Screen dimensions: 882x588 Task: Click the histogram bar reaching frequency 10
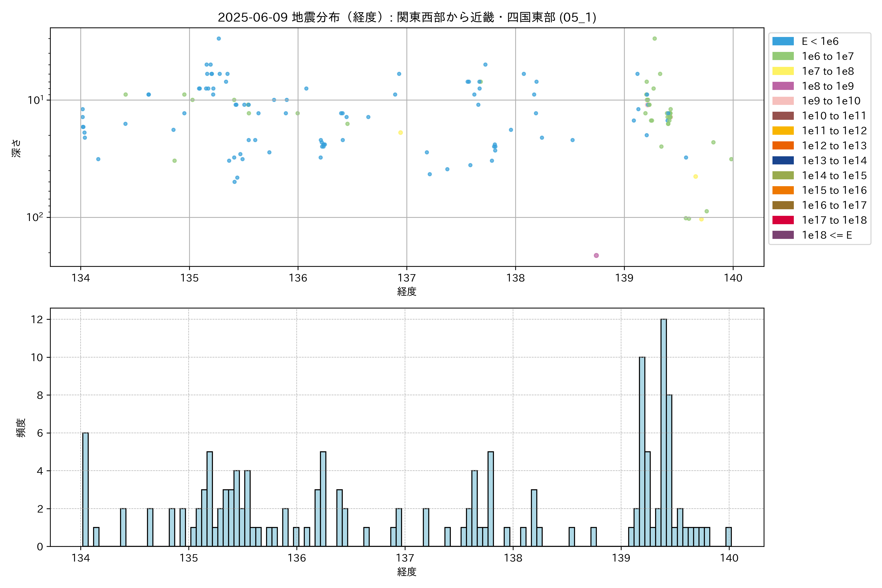click(x=642, y=450)
